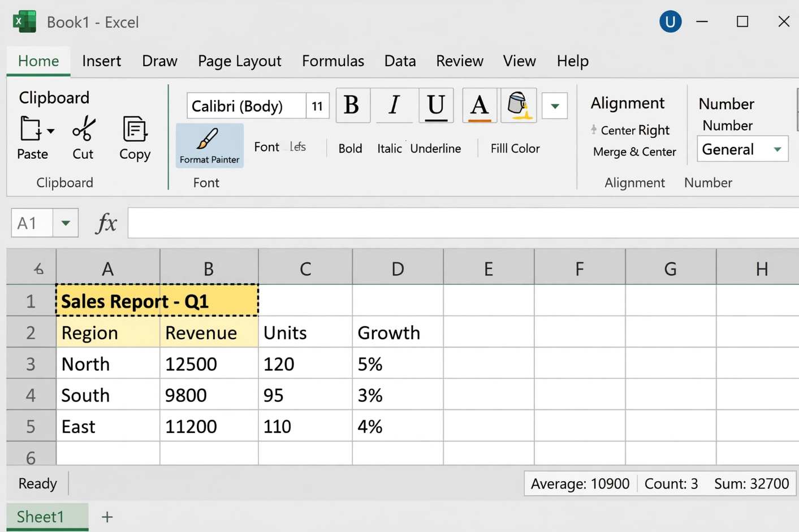
Task: Select column A header
Action: [108, 267]
